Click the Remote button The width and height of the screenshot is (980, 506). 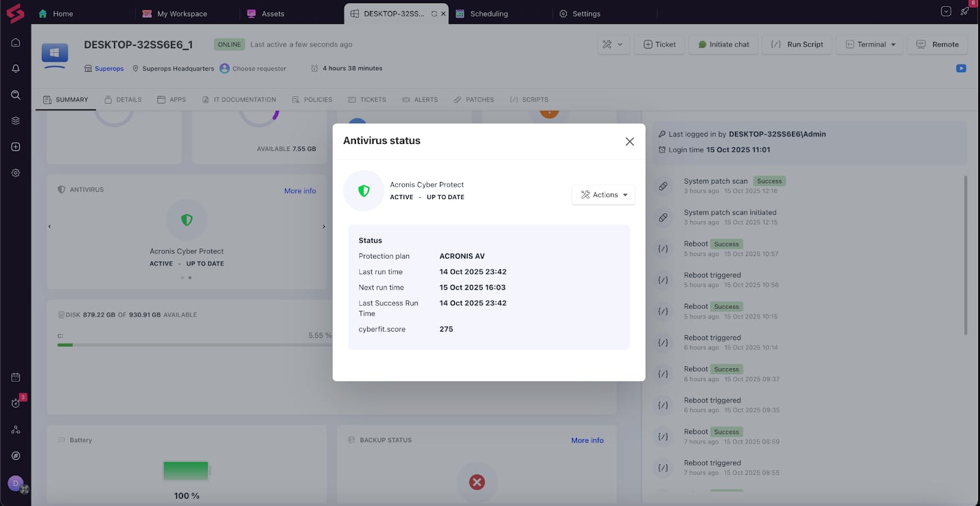[x=937, y=44]
